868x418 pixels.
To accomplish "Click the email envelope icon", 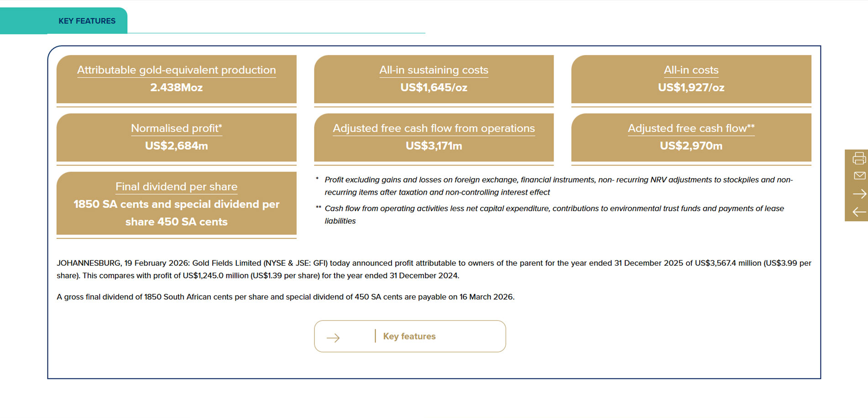I will 859,175.
